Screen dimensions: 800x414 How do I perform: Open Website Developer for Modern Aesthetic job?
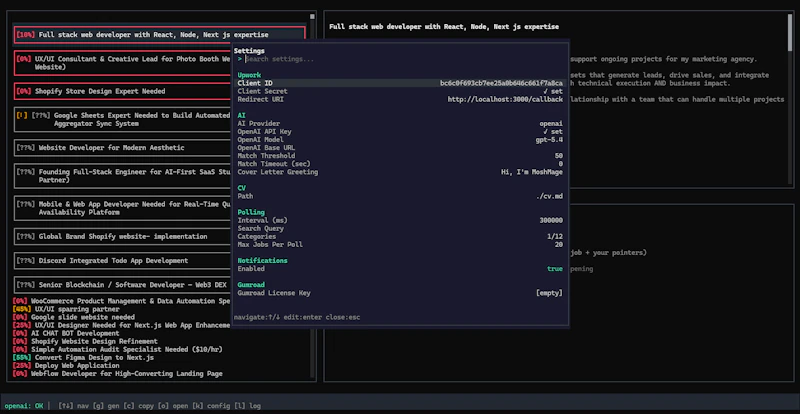[x=123, y=148]
